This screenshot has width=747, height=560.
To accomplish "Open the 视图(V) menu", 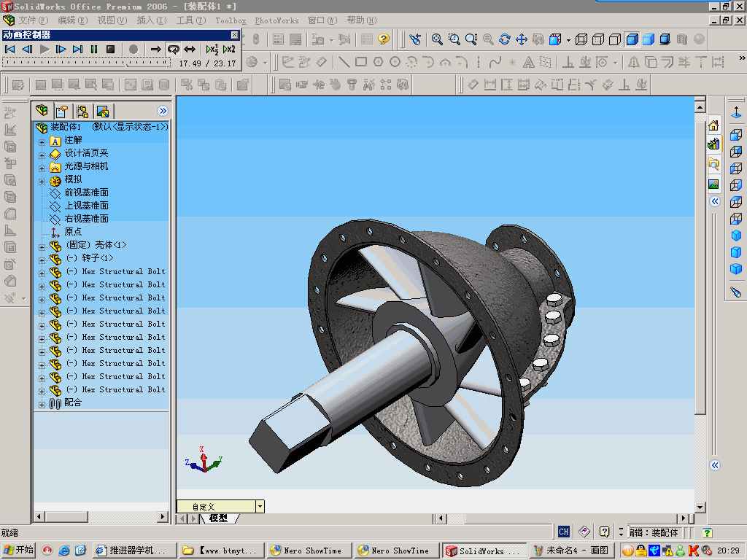I will click(112, 20).
